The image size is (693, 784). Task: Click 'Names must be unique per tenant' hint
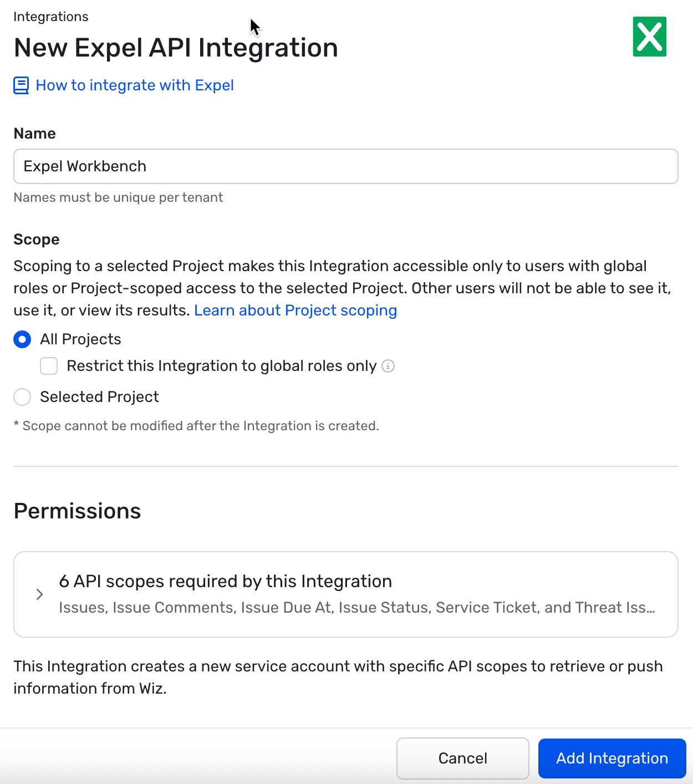click(x=118, y=197)
